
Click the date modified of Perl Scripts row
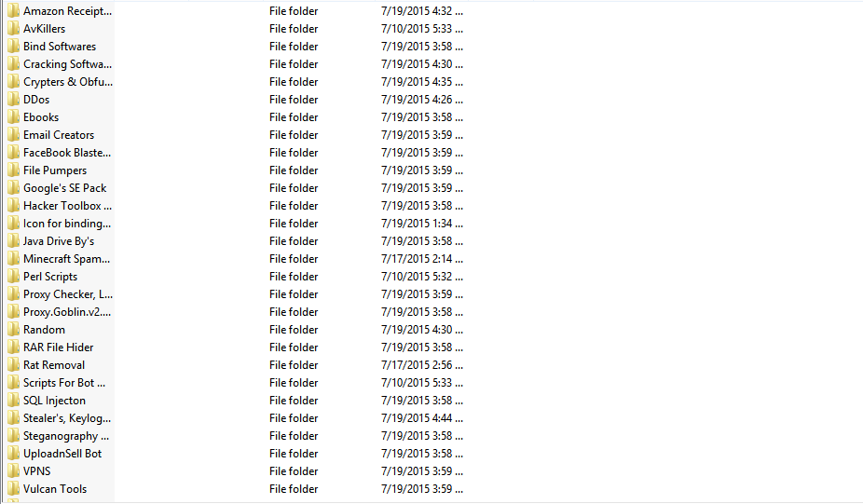[x=421, y=277]
